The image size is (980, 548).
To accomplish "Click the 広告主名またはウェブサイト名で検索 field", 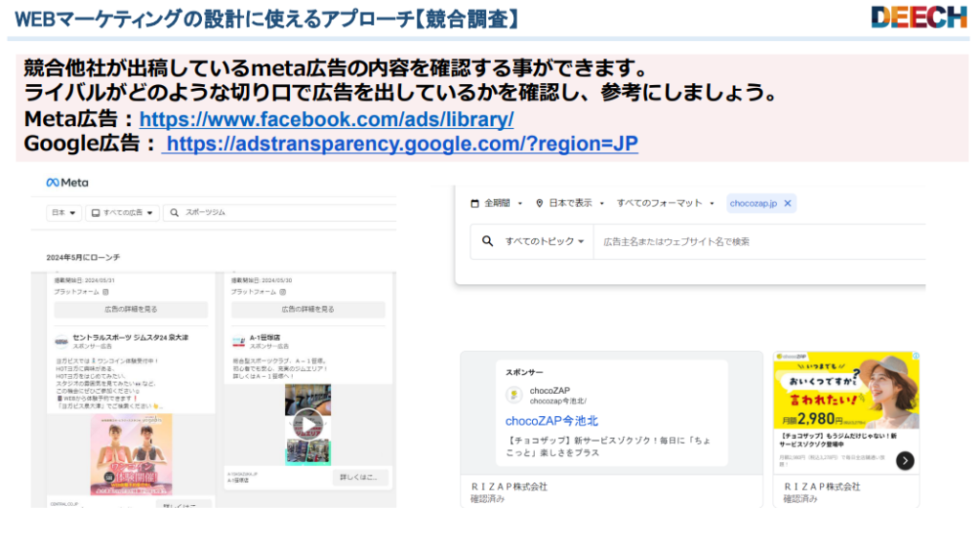I will (759, 241).
